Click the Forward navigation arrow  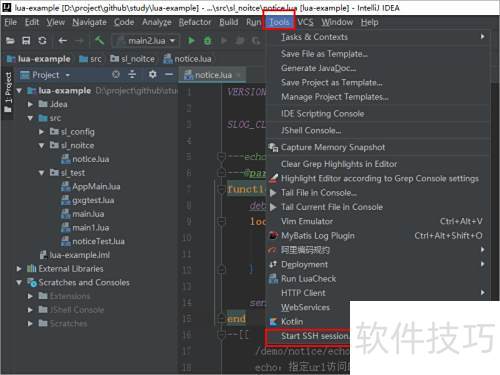79,41
